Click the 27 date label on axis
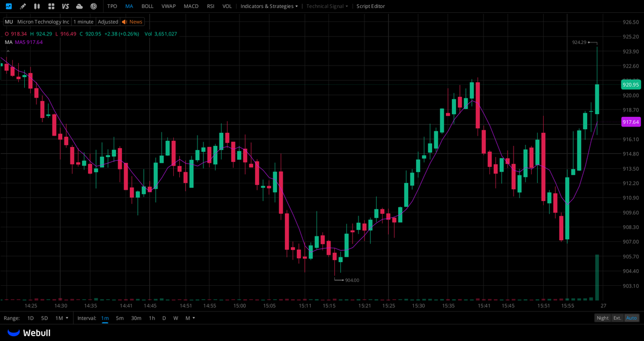The image size is (644, 341). [603, 306]
